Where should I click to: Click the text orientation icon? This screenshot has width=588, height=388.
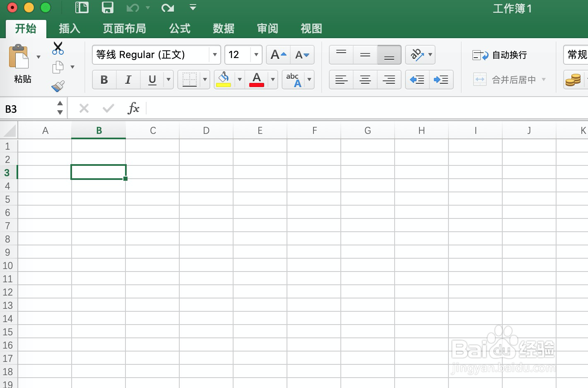pos(417,55)
